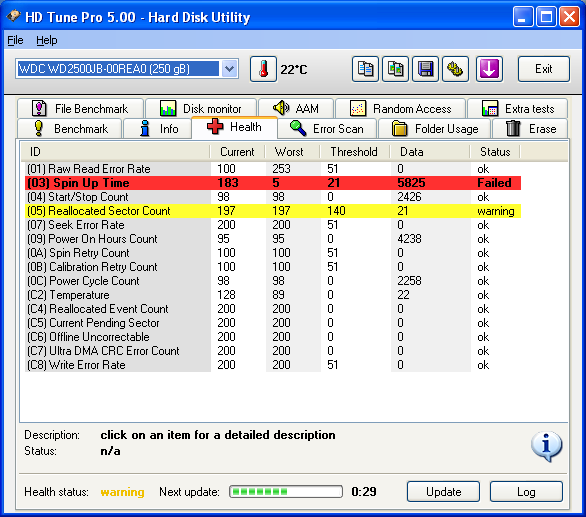
Task: Close the HD Tune Pro window
Action: tap(569, 16)
